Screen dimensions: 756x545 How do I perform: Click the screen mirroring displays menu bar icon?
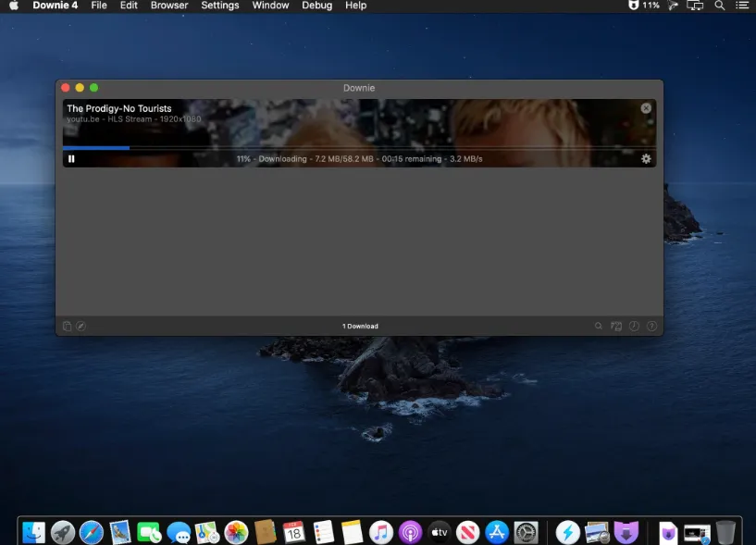[x=695, y=6]
